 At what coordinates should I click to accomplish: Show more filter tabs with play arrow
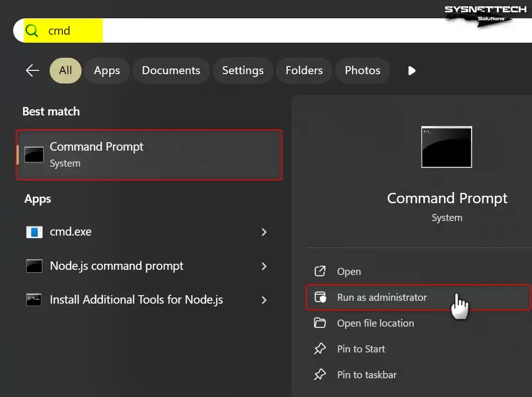[x=412, y=71]
